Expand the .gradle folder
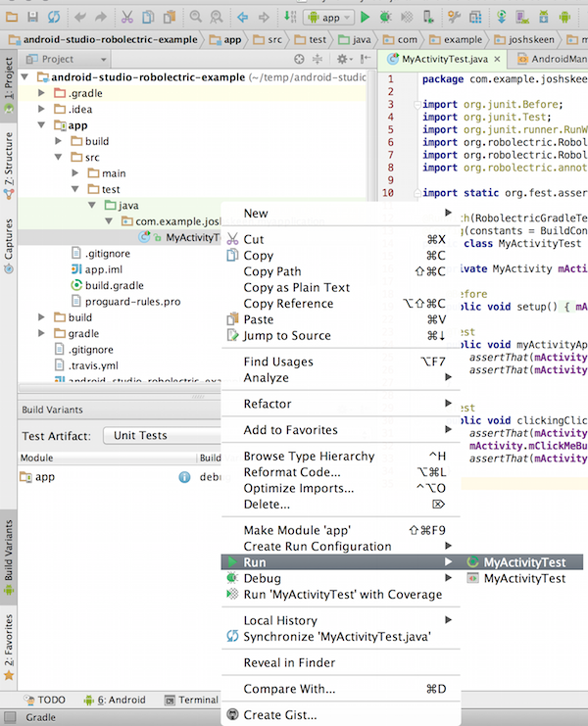This screenshot has height=726, width=588. [41, 93]
